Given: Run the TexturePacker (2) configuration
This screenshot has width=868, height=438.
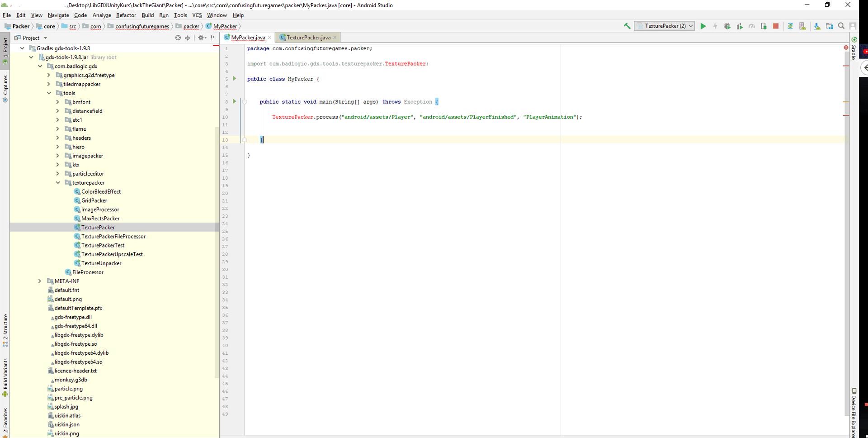Looking at the screenshot, I should [703, 26].
